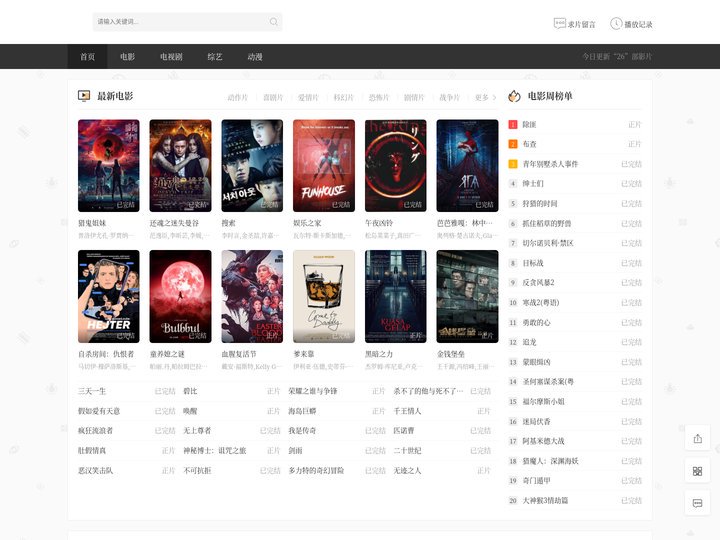Viewport: 720px width, 540px height.
Task: Filter movies by 科幻片
Action: tap(343, 97)
